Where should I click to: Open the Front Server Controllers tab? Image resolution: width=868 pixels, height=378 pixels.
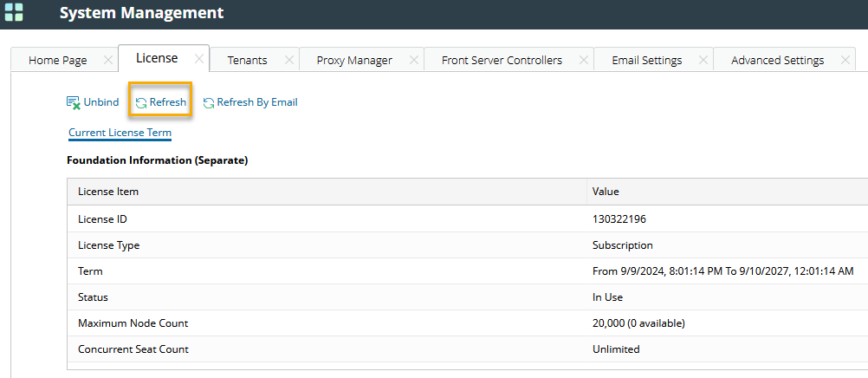pyautogui.click(x=502, y=60)
